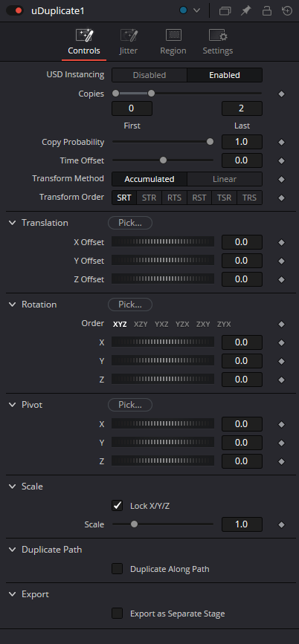Select Linear transform method

coord(225,179)
